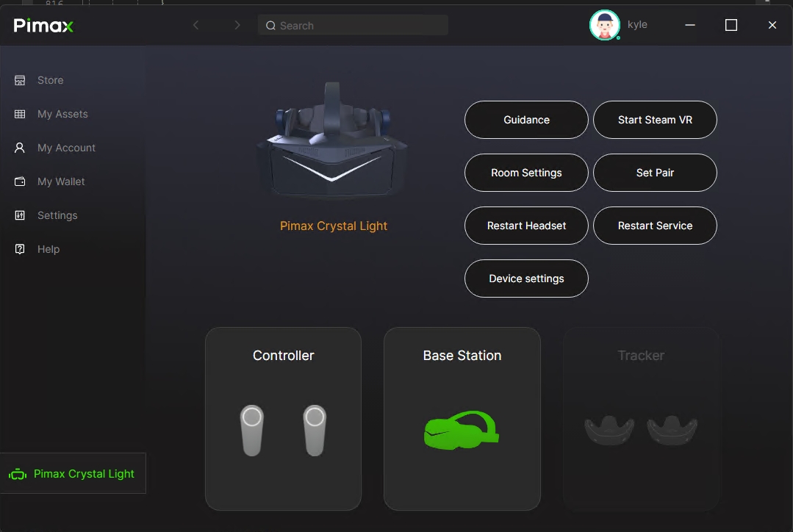This screenshot has height=532, width=793.
Task: Click the right controller icon
Action: pyautogui.click(x=315, y=431)
